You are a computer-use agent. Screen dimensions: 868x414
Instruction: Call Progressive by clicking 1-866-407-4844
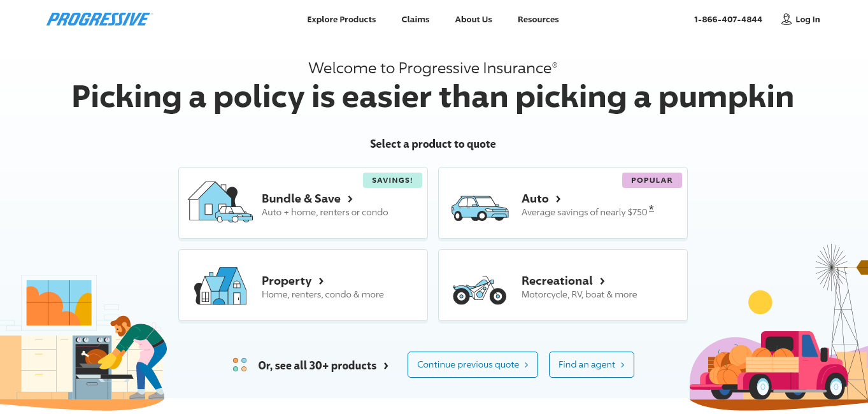pos(728,19)
